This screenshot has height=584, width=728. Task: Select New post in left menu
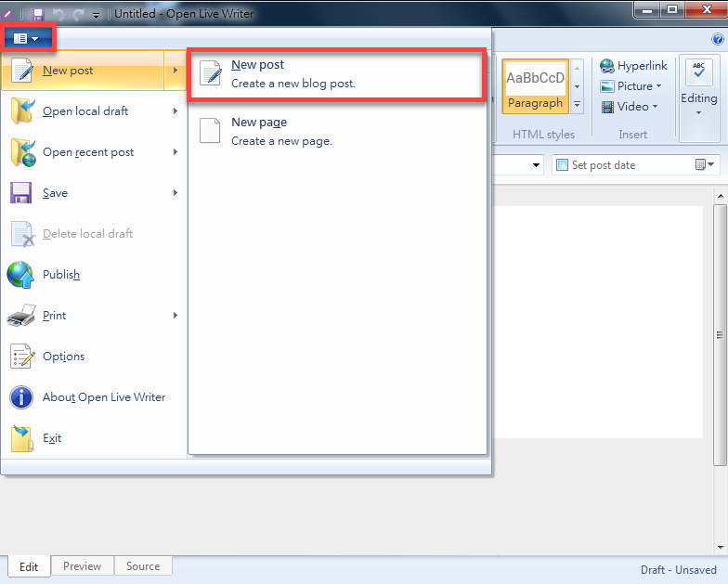[83, 71]
